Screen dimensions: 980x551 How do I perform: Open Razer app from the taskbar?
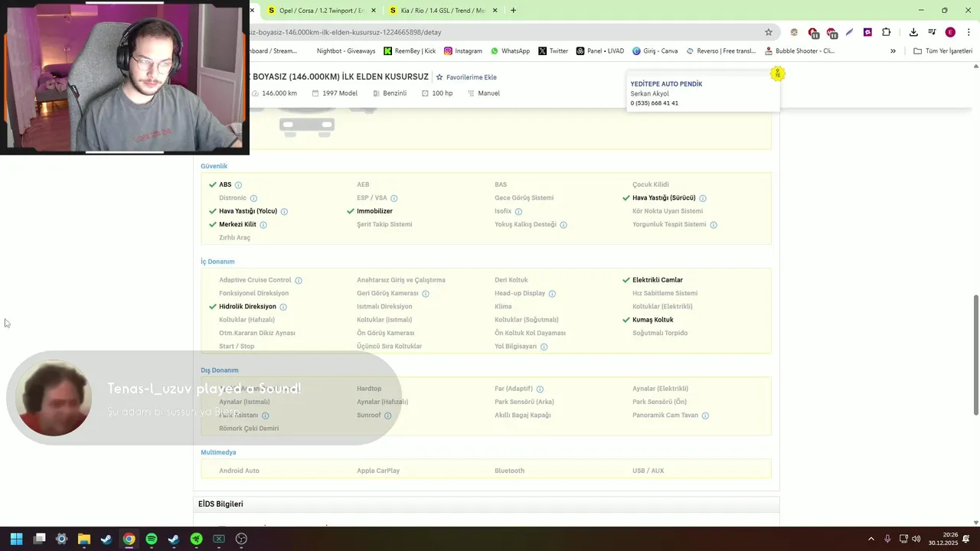coord(197,539)
